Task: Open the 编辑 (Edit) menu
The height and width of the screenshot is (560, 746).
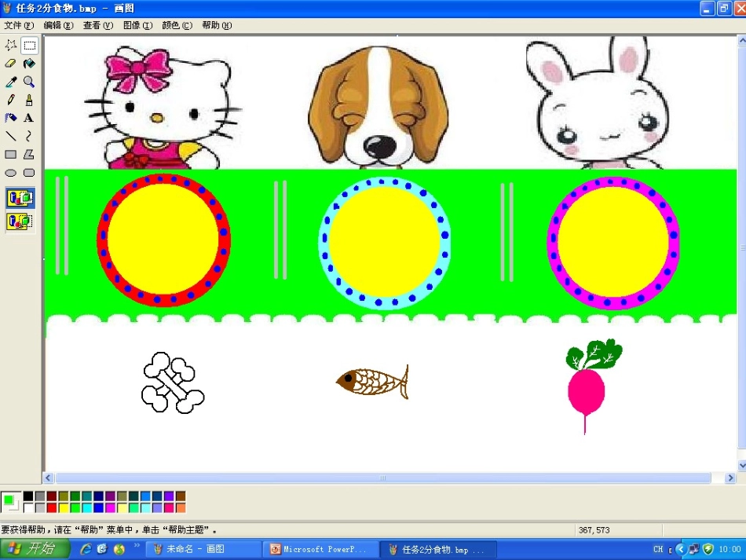Action: 59,25
